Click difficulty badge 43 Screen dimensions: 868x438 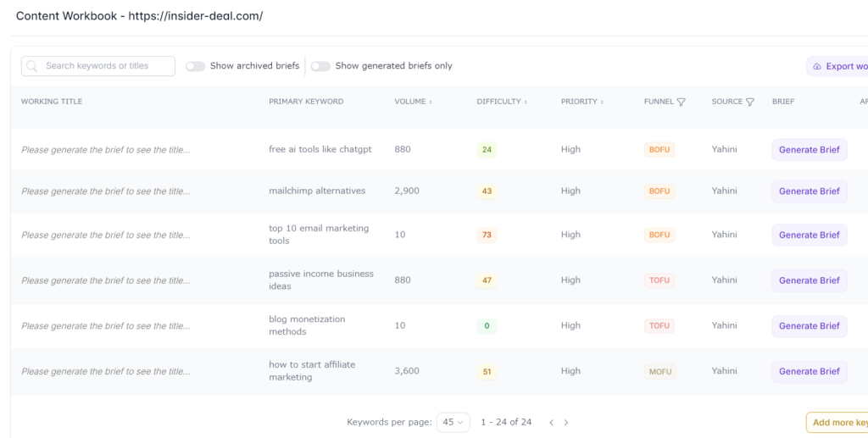pyautogui.click(x=487, y=191)
